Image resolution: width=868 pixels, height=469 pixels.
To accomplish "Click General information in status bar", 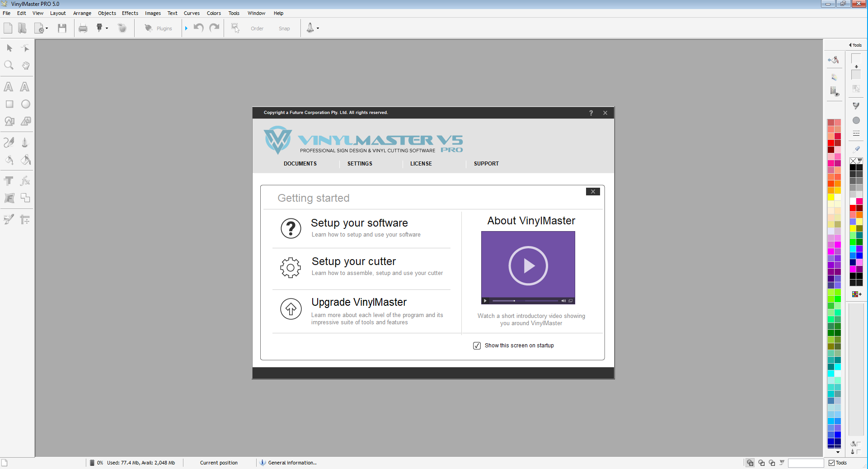I will (292, 463).
